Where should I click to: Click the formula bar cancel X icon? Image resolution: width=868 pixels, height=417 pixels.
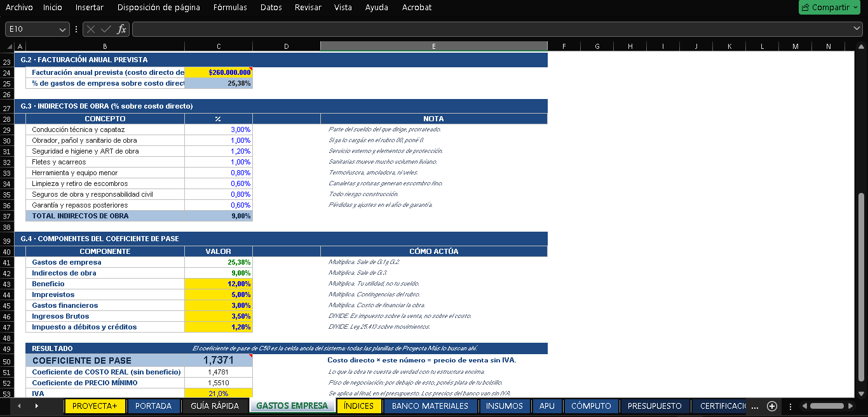[x=92, y=29]
